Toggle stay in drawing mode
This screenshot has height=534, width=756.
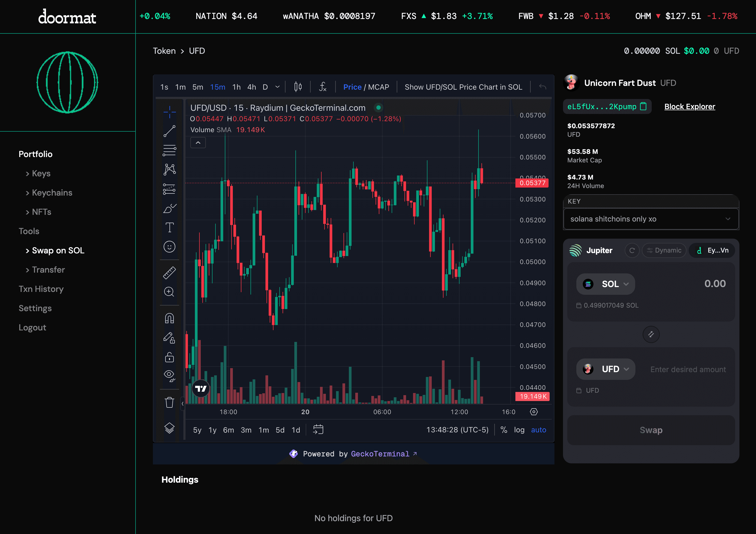pos(169,338)
